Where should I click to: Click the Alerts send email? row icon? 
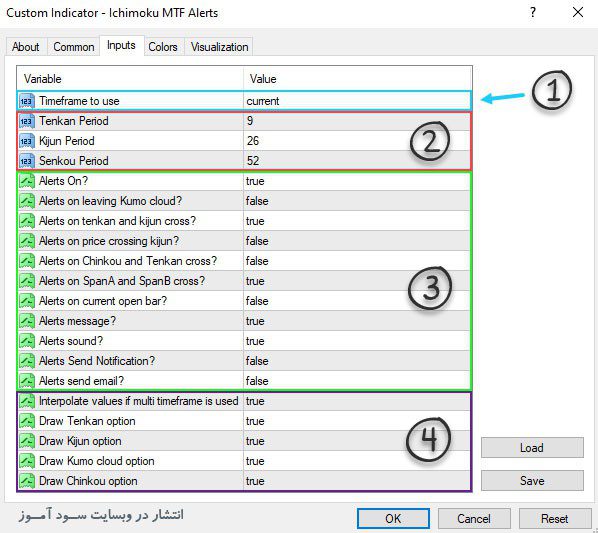pos(27,381)
